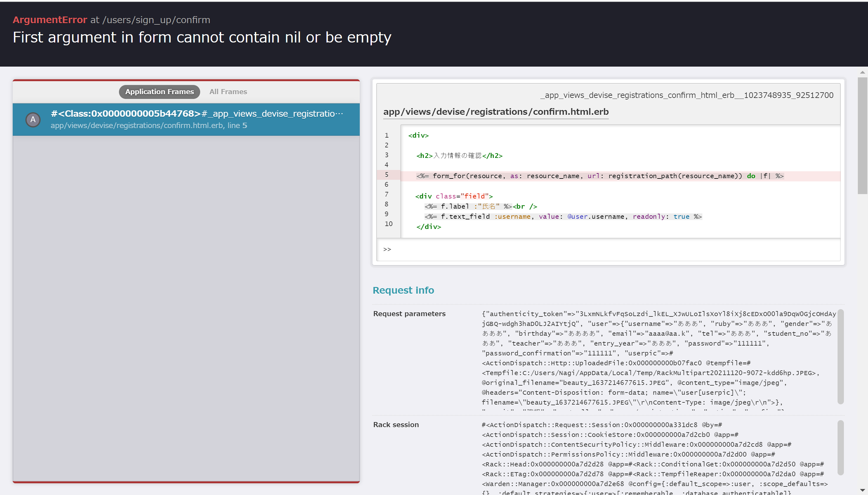Viewport: 868px width, 495px height.
Task: Click the Request parameters label
Action: [x=409, y=313]
